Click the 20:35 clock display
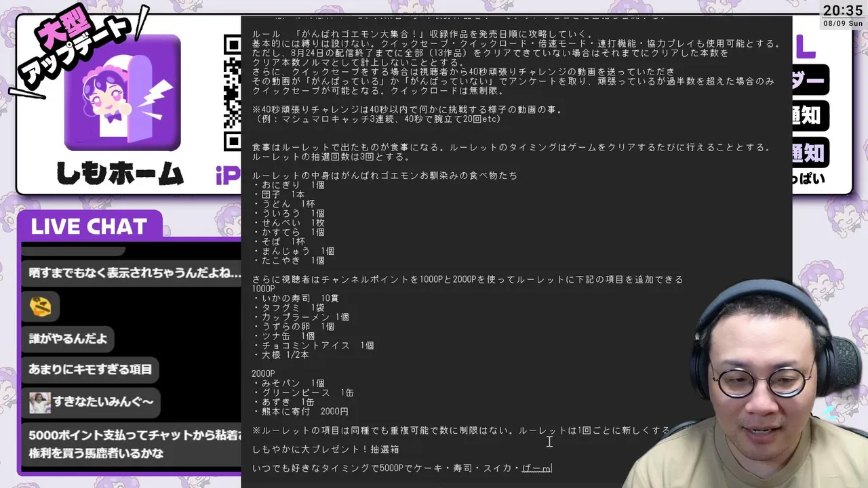Image resolution: width=868 pixels, height=488 pixels. (x=843, y=10)
